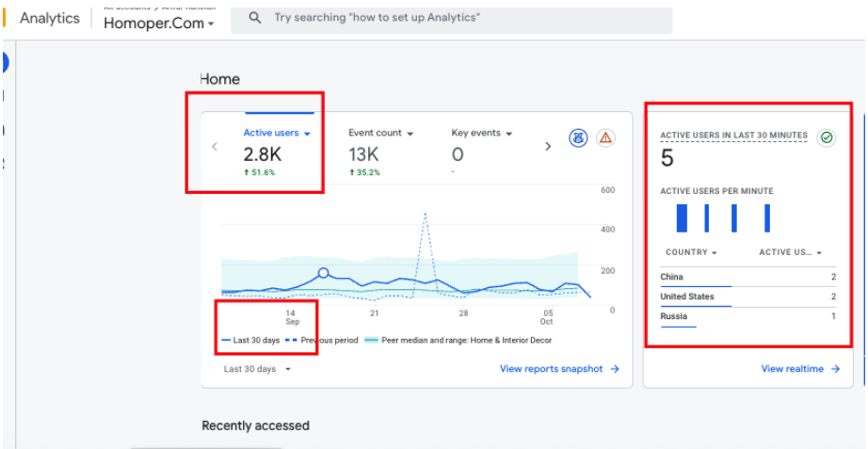Click the warning triangle alert icon

[605, 138]
